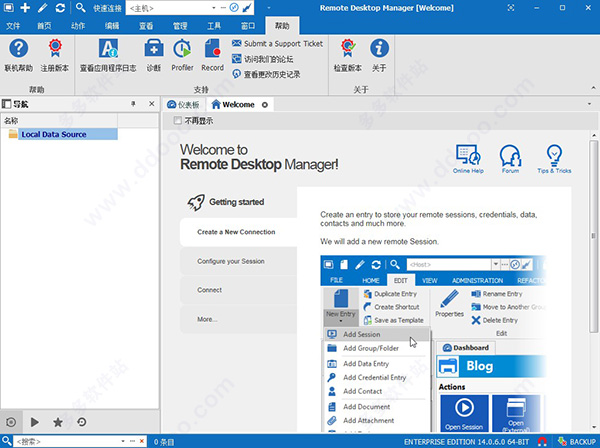Click the pencil edit icon in title bar
Image resolution: width=600 pixels, height=448 pixels.
[42, 8]
